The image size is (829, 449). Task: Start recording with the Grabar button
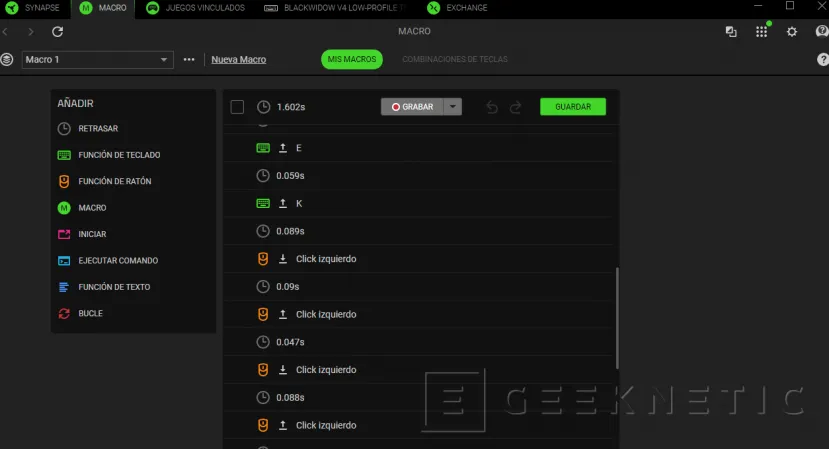tap(411, 107)
